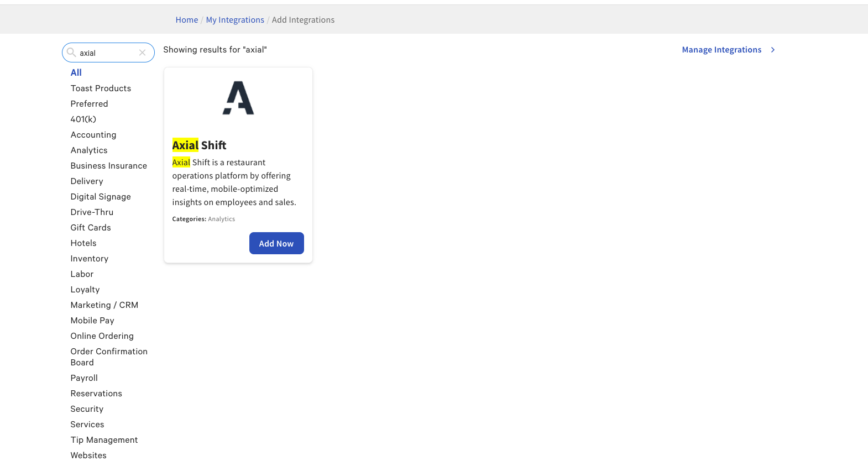Click the search magnifier icon
The width and height of the screenshot is (868, 461).
71,53
